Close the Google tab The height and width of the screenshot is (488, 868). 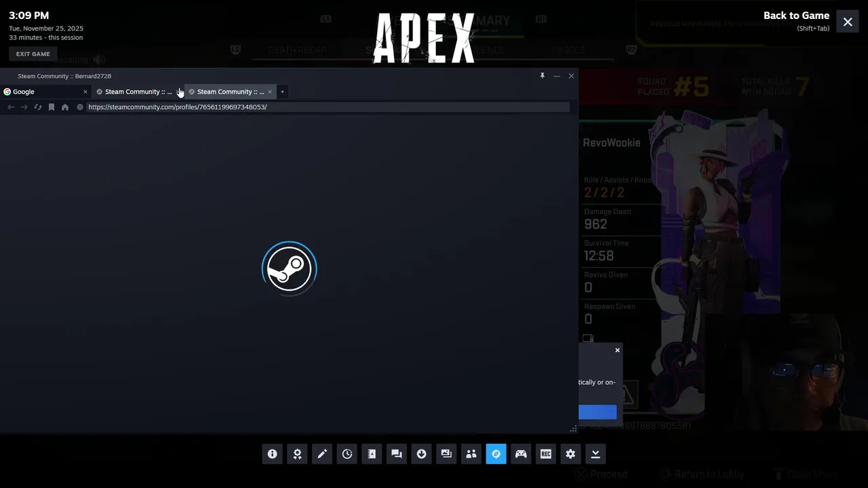[x=85, y=91]
